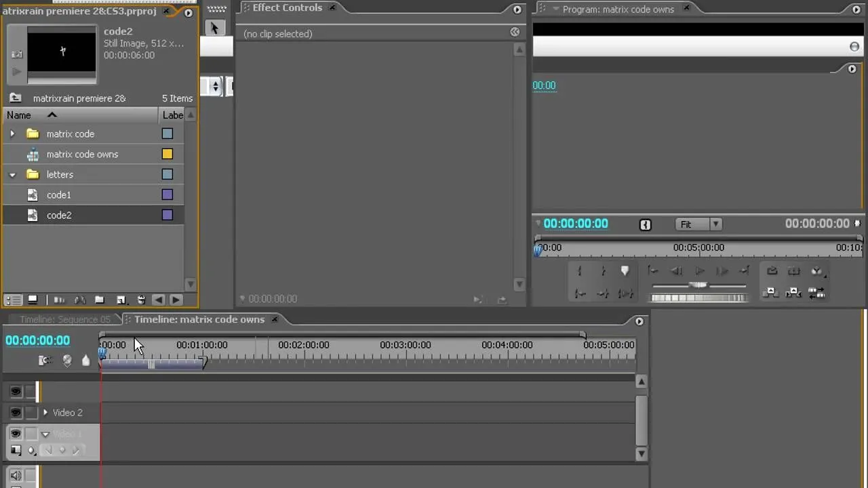Select the Effect Controls tab
The image size is (868, 488).
pos(288,7)
